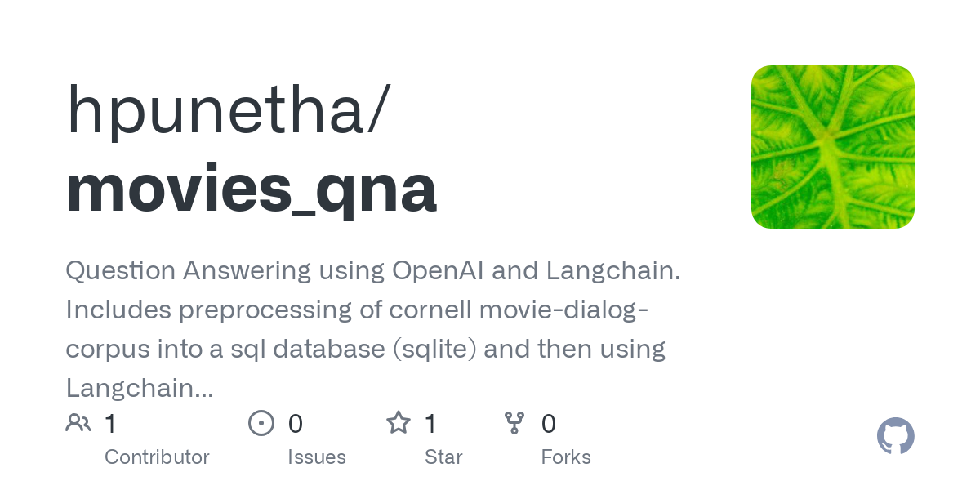This screenshot has width=980, height=490.
Task: Click the fork branch icon
Action: click(514, 423)
